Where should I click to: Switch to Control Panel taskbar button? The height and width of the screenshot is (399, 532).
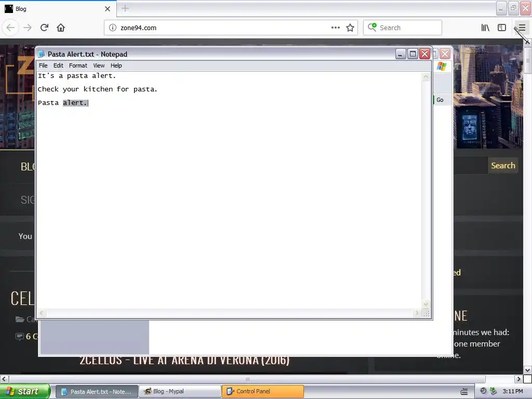(x=263, y=392)
